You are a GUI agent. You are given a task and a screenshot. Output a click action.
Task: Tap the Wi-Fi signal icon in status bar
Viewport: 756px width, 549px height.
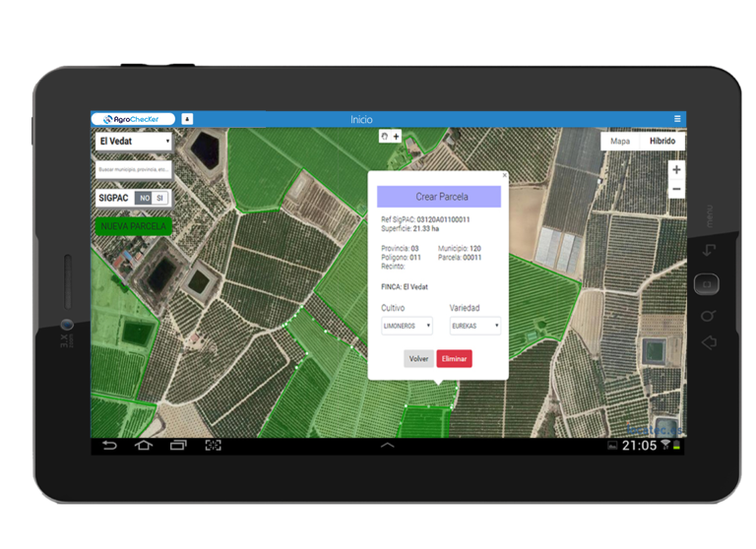point(665,445)
